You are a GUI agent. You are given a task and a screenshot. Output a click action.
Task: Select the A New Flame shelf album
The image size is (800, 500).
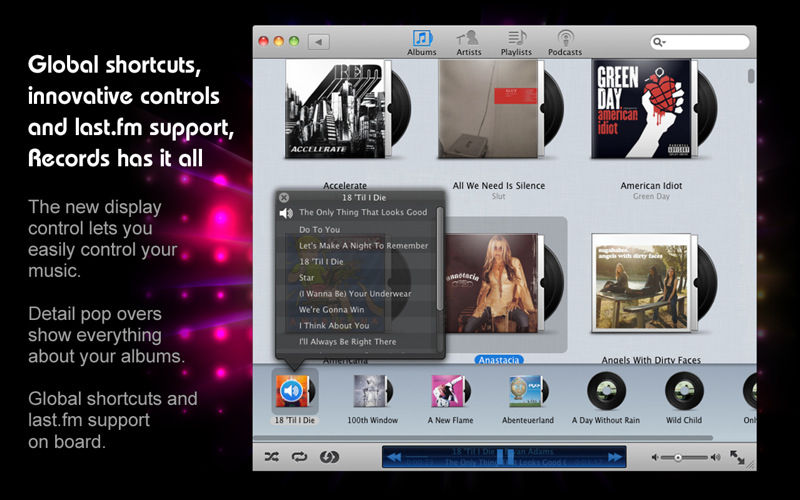(451, 391)
